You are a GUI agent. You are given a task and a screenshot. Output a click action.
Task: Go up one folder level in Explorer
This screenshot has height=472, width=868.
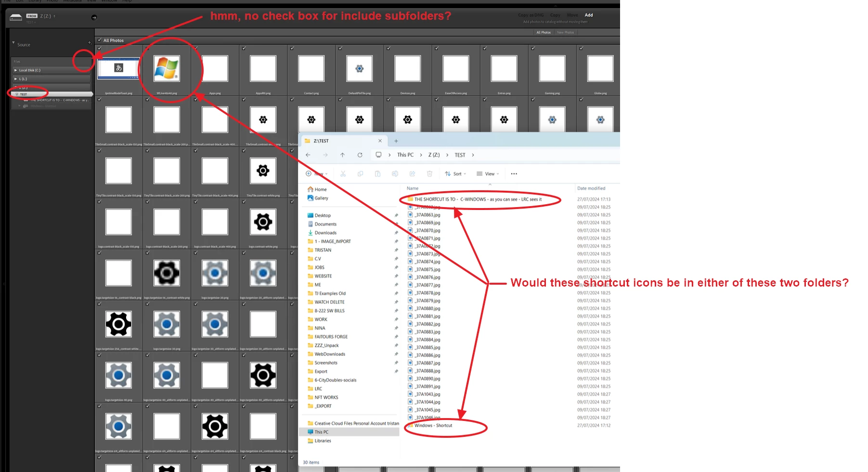[342, 155]
